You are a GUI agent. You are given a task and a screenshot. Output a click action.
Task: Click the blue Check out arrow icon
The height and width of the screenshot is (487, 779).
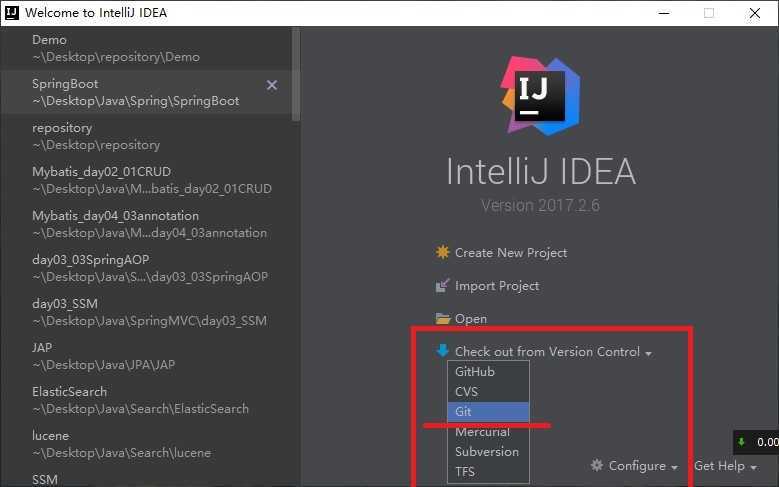pos(442,351)
